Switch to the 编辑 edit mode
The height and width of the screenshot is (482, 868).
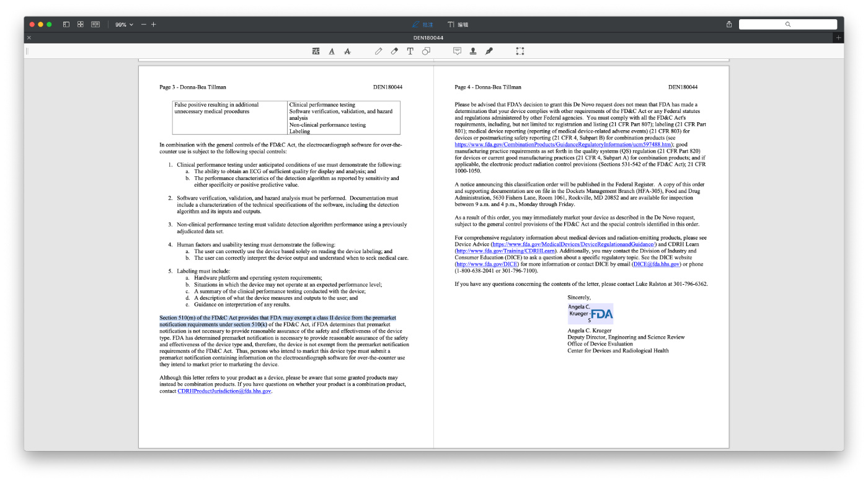click(x=458, y=24)
